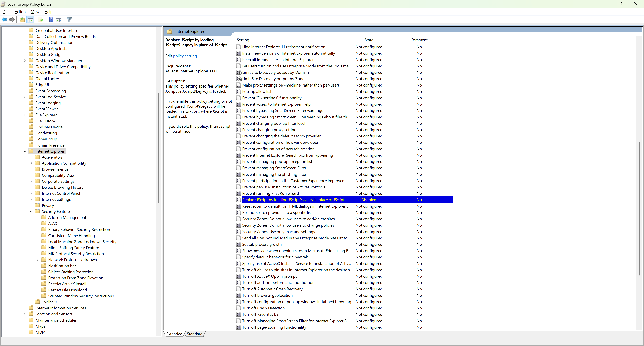Toggle the Show/Hide Action Pane icon
The height and width of the screenshot is (346, 644).
59,19
